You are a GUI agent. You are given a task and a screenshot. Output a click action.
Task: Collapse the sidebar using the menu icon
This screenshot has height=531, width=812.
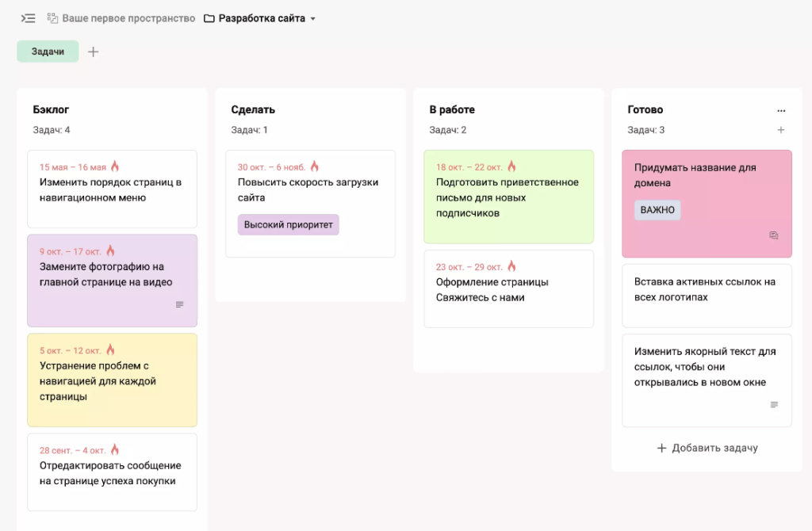pos(28,18)
